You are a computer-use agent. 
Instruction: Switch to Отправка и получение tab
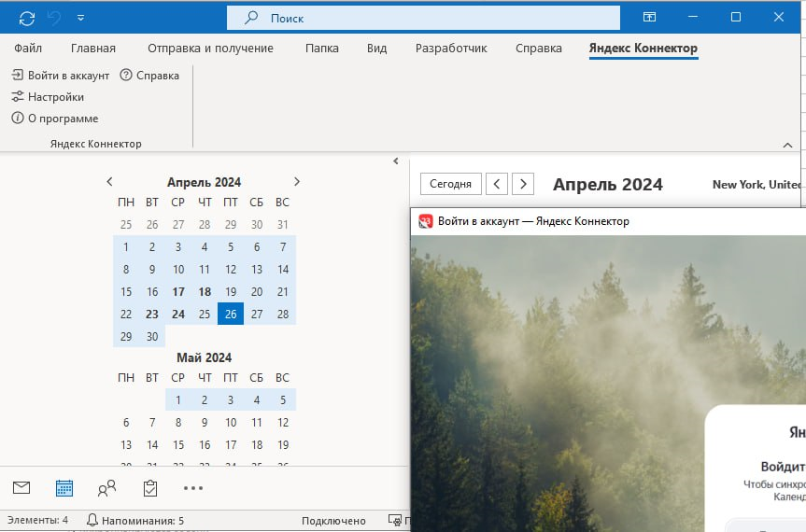click(210, 49)
